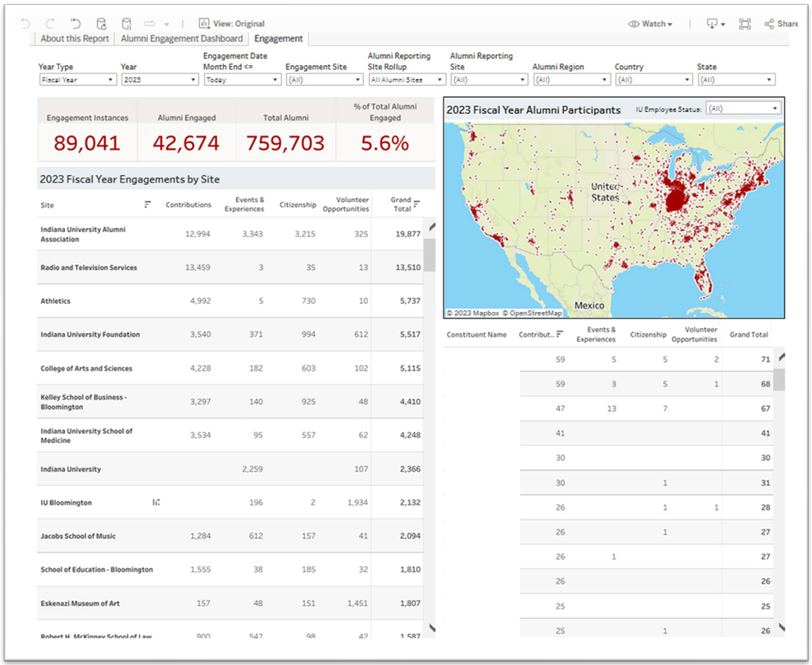Click sort icon next to Grand Total header
Image resolution: width=812 pixels, height=665 pixels.
point(417,203)
